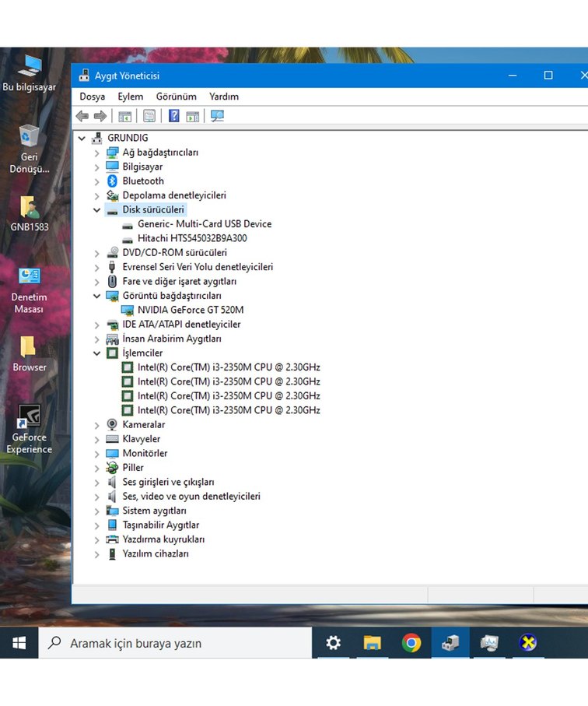Expand the Piller chevron

coord(96,469)
